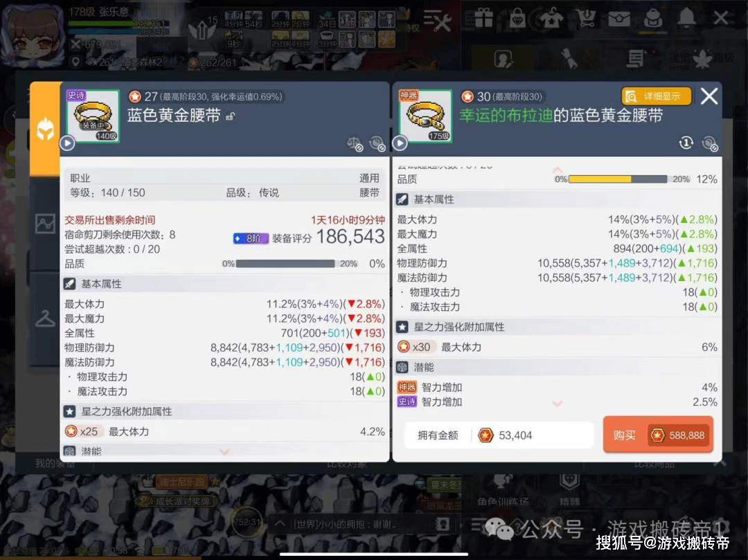The height and width of the screenshot is (560, 748).
Task: Click the compare scale icon on left item
Action: (355, 144)
